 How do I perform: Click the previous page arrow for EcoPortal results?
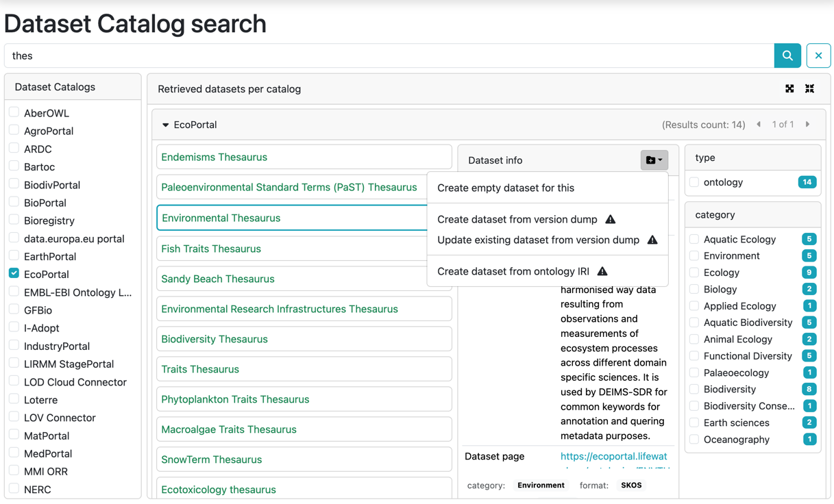click(x=759, y=124)
